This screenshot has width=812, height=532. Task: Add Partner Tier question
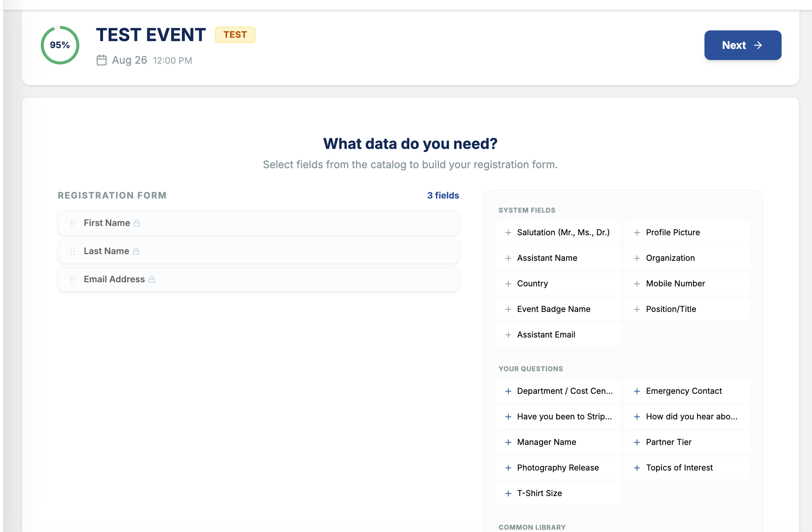[687, 442]
